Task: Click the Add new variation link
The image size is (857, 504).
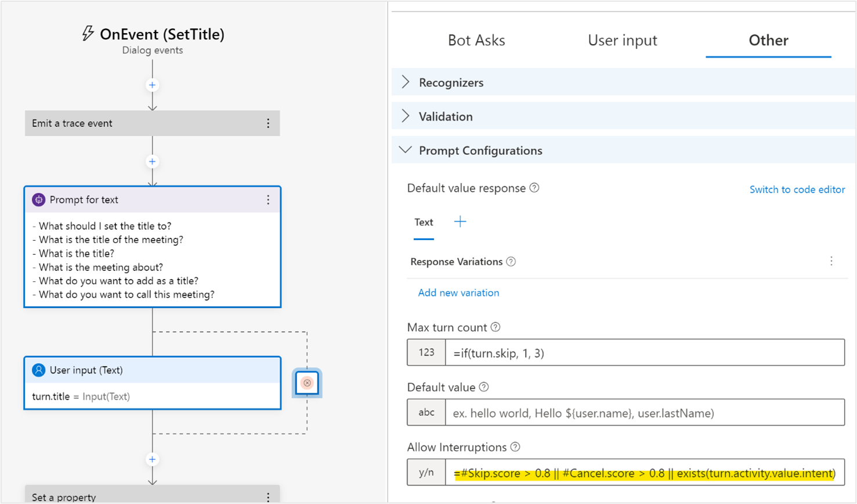Action: 458,292
